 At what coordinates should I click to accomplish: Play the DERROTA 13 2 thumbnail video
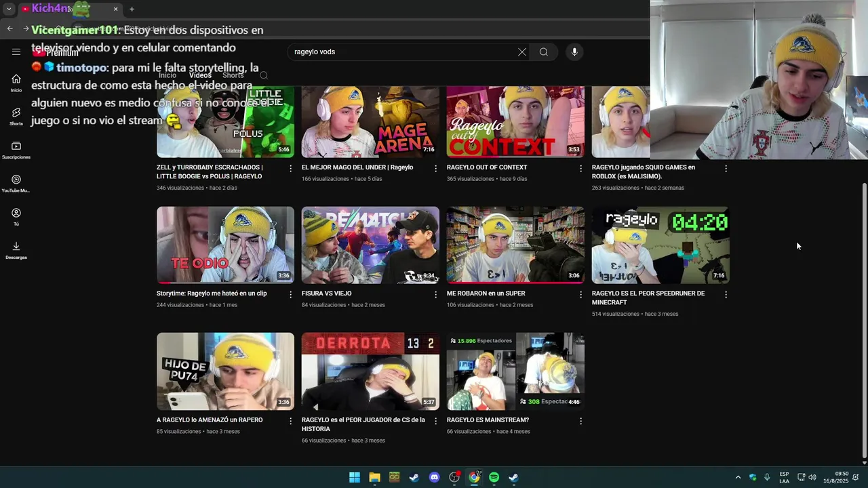pyautogui.click(x=370, y=371)
